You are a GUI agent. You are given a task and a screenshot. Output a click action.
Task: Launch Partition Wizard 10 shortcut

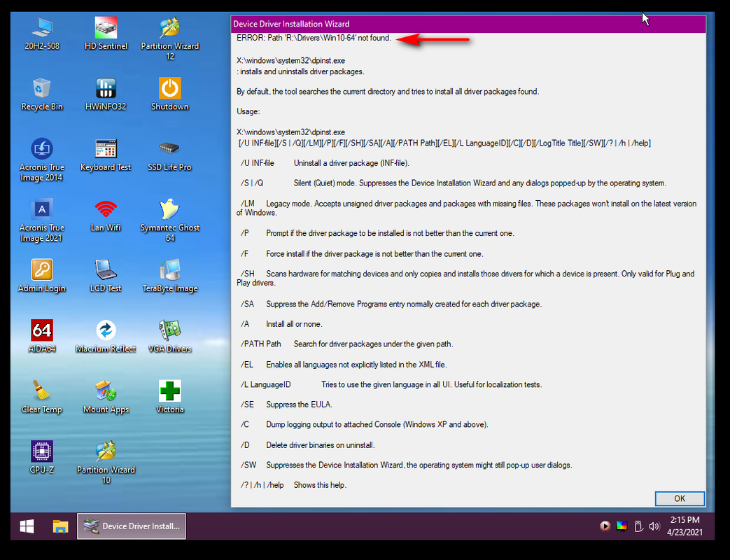click(106, 462)
